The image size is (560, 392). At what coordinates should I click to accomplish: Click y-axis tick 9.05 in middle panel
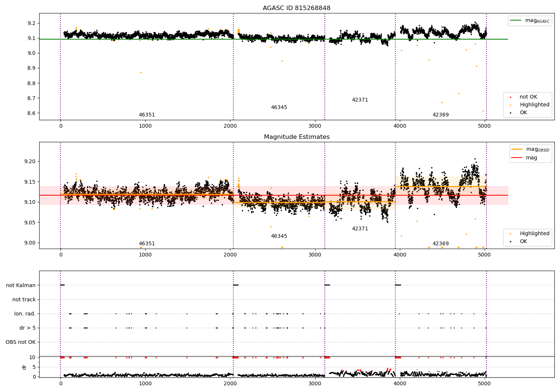(30, 223)
